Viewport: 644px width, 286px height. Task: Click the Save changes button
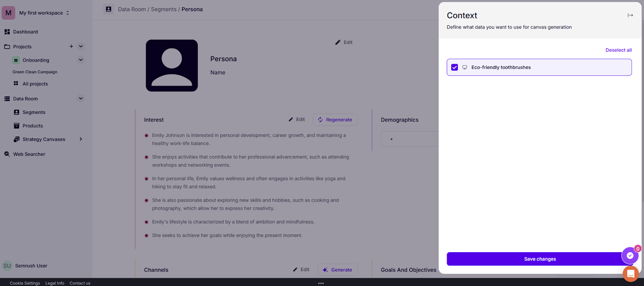point(539,259)
